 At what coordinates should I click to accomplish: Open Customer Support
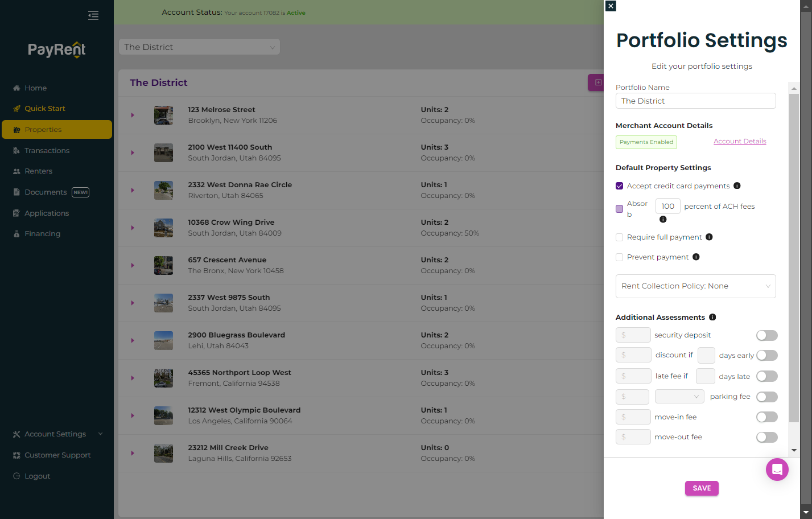tap(57, 455)
